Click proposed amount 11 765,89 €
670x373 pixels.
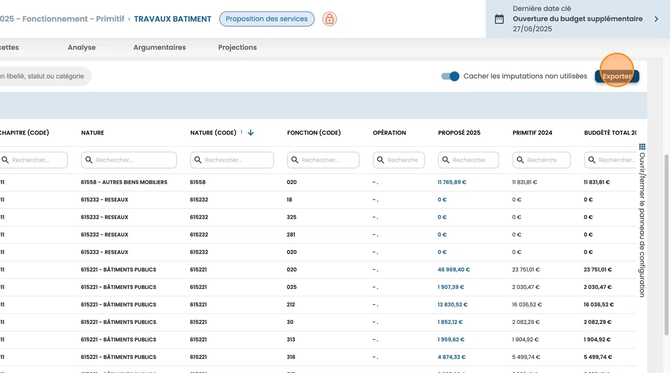point(452,182)
